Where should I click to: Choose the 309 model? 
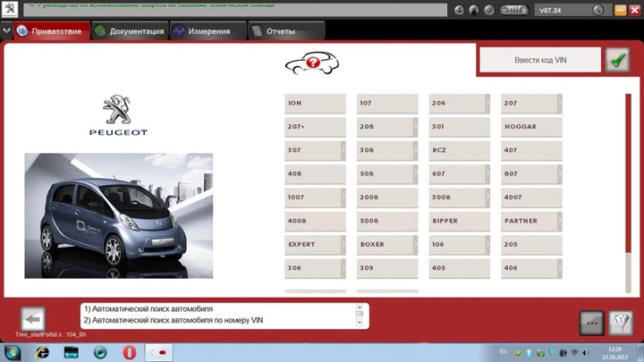pos(387,268)
